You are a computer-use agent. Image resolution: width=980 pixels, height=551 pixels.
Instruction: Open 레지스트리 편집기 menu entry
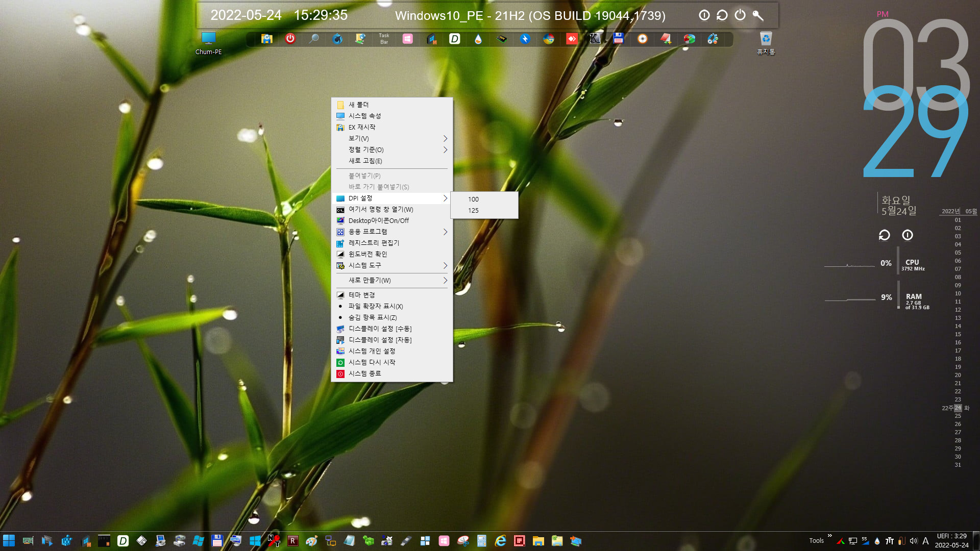pos(392,243)
